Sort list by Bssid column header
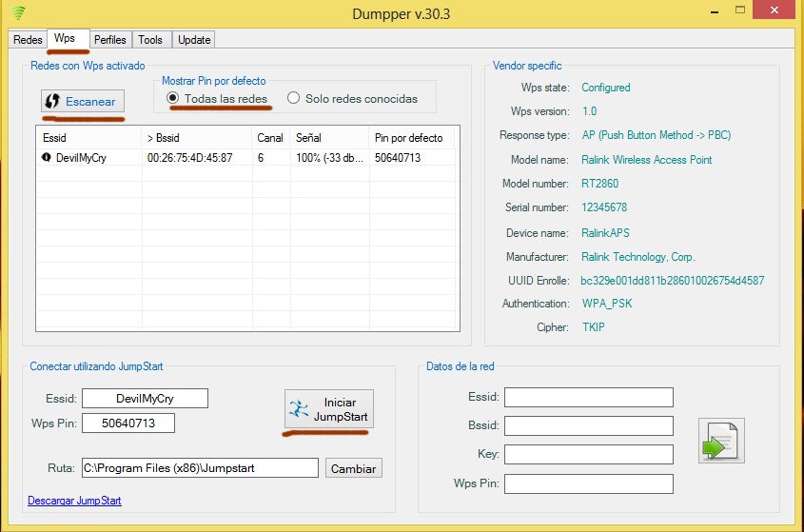Image resolution: width=804 pixels, height=532 pixels. click(196, 137)
